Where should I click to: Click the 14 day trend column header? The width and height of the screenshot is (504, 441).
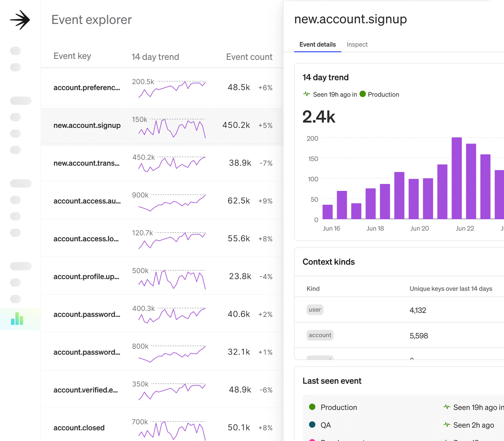click(155, 57)
